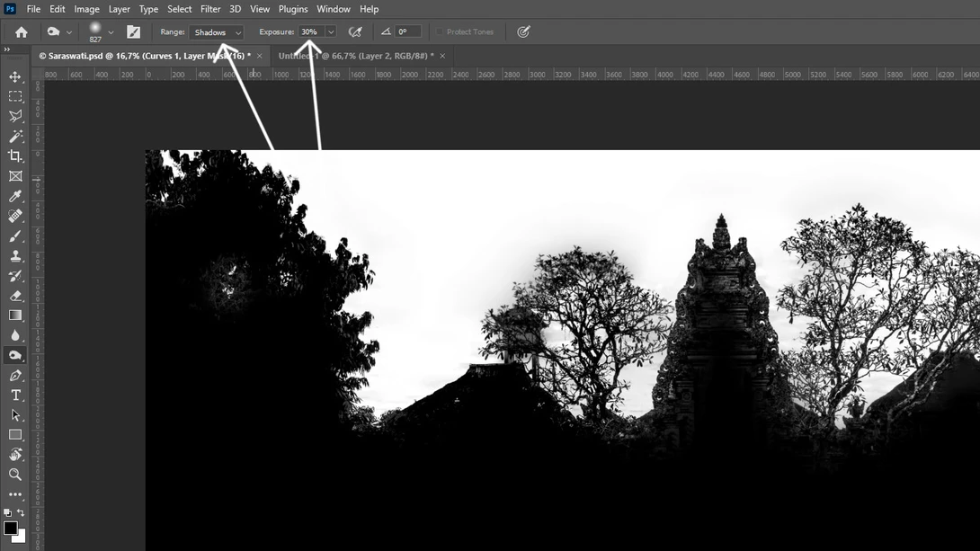Select the Lasso tool
This screenshot has height=551, width=980.
point(15,116)
